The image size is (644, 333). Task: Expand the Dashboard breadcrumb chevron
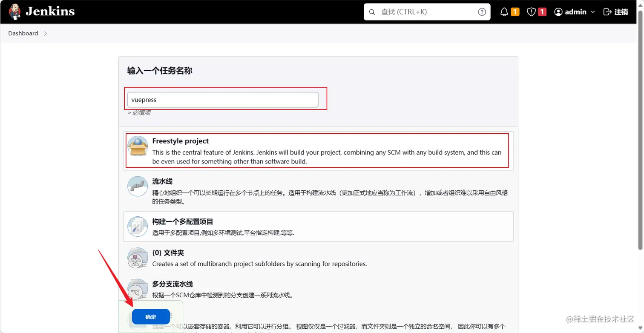click(x=45, y=33)
